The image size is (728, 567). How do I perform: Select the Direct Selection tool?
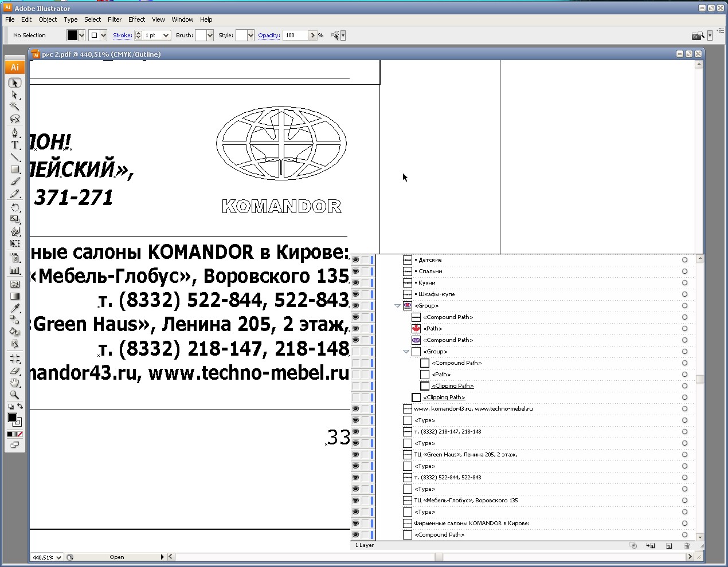tap(15, 95)
